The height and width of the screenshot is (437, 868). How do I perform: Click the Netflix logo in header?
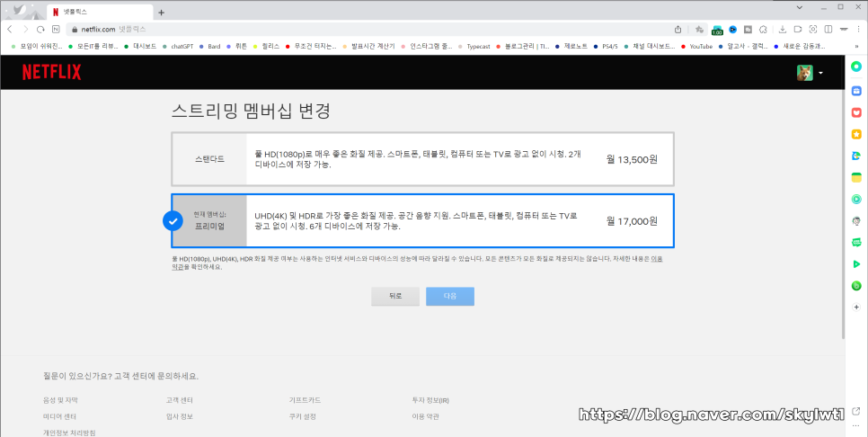51,73
